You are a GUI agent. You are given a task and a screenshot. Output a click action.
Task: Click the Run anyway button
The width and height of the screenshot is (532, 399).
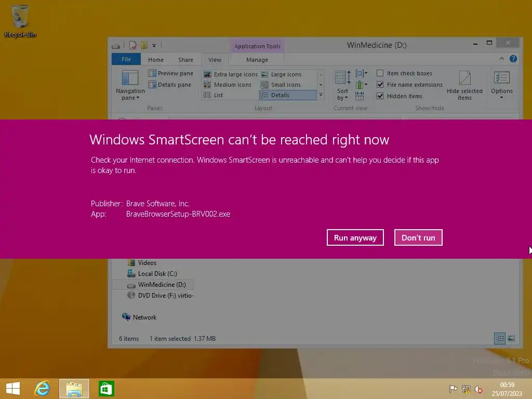[355, 237]
